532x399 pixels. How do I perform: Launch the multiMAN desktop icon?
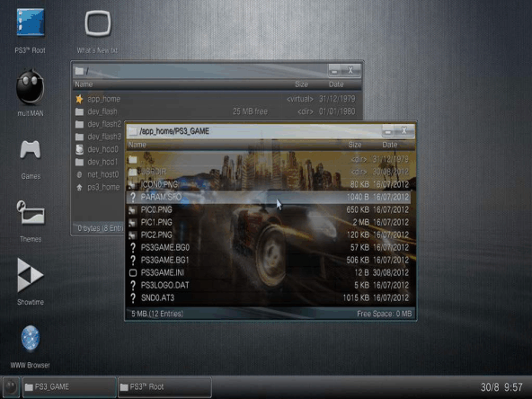point(31,86)
